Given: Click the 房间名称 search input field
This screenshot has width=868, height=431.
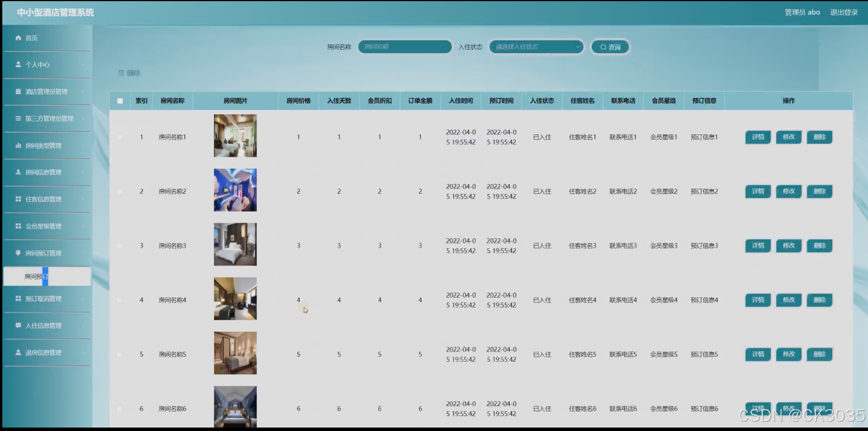Looking at the screenshot, I should pyautogui.click(x=405, y=47).
